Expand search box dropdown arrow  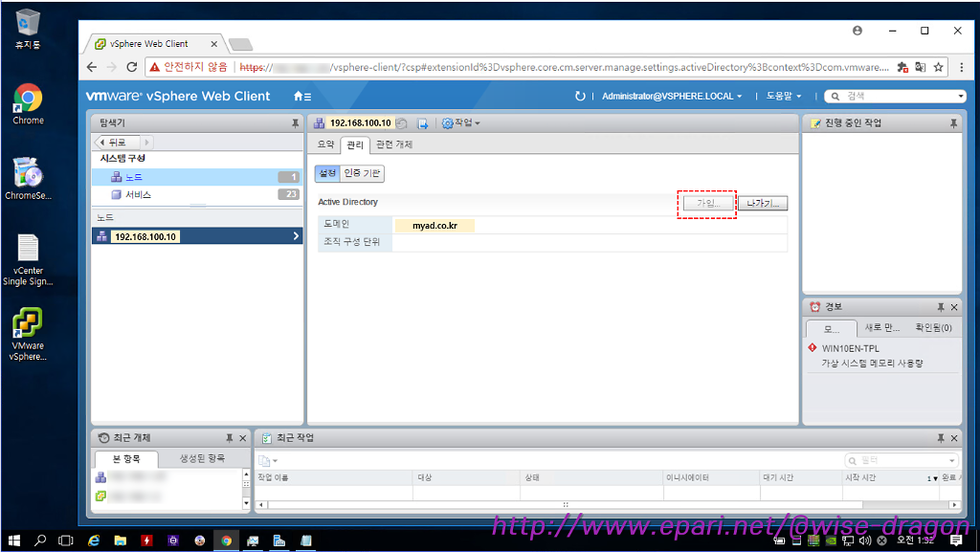coord(961,97)
